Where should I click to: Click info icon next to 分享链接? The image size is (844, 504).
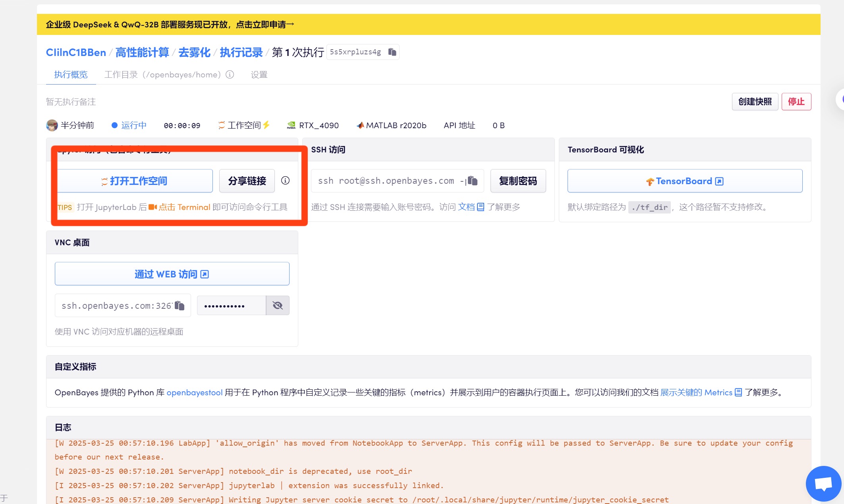coord(285,181)
